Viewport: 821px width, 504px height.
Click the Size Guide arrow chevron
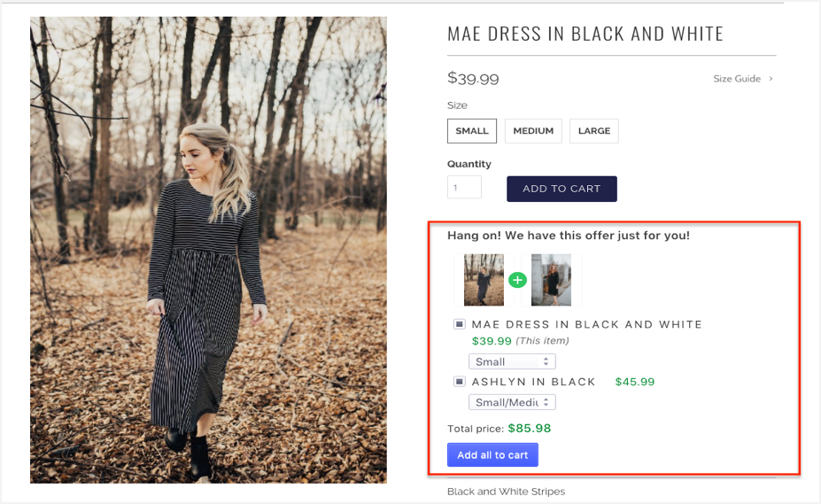(771, 79)
